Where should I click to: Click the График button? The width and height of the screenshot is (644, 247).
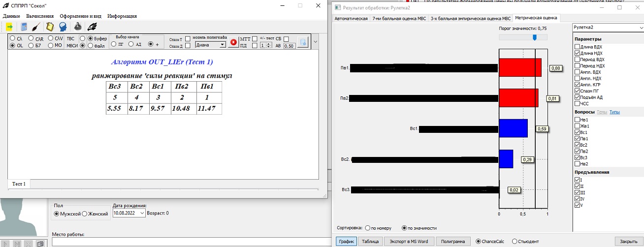(346, 242)
